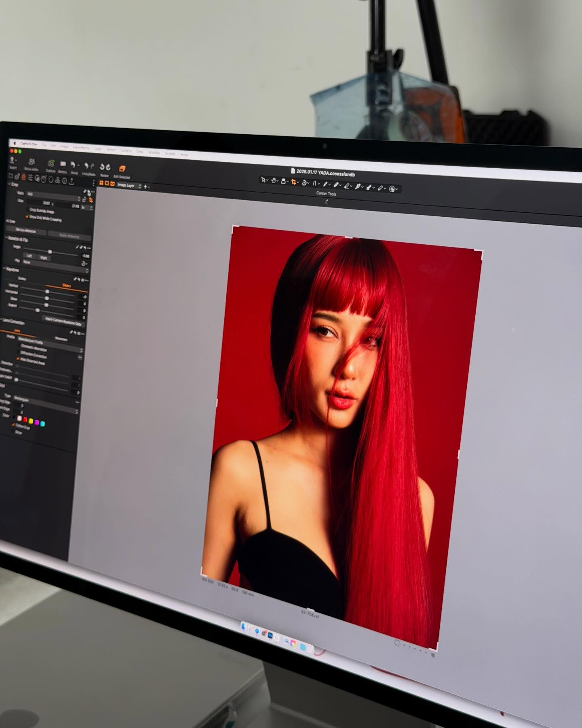The width and height of the screenshot is (582, 728).
Task: Select the Pan hand cursor tool
Action: tap(274, 181)
